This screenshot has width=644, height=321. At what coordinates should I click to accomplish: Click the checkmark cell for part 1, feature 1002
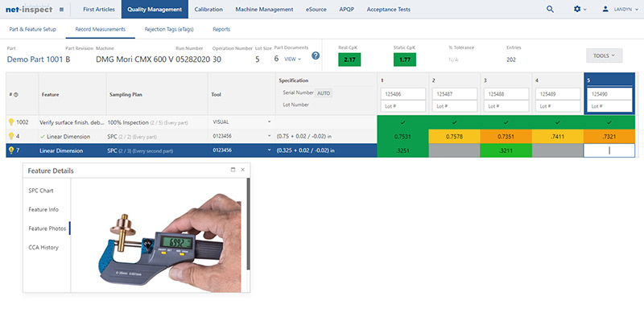tap(403, 122)
